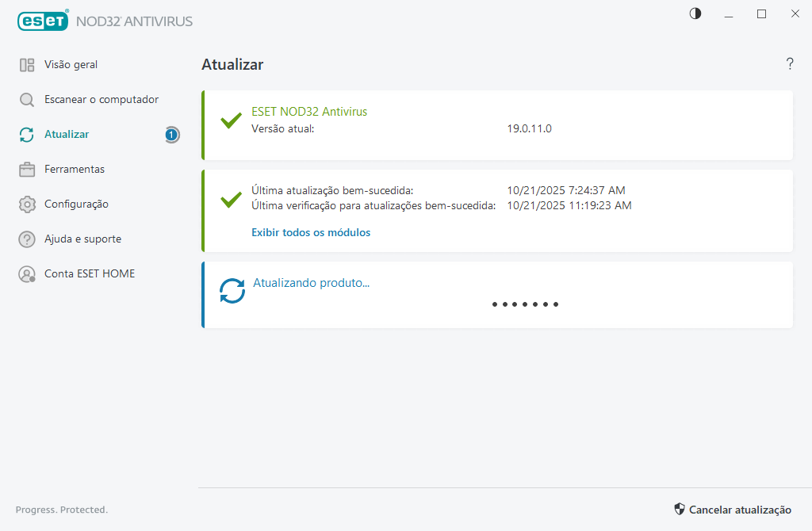
Task: Click the Atualizando produto progress dots
Action: (x=525, y=304)
